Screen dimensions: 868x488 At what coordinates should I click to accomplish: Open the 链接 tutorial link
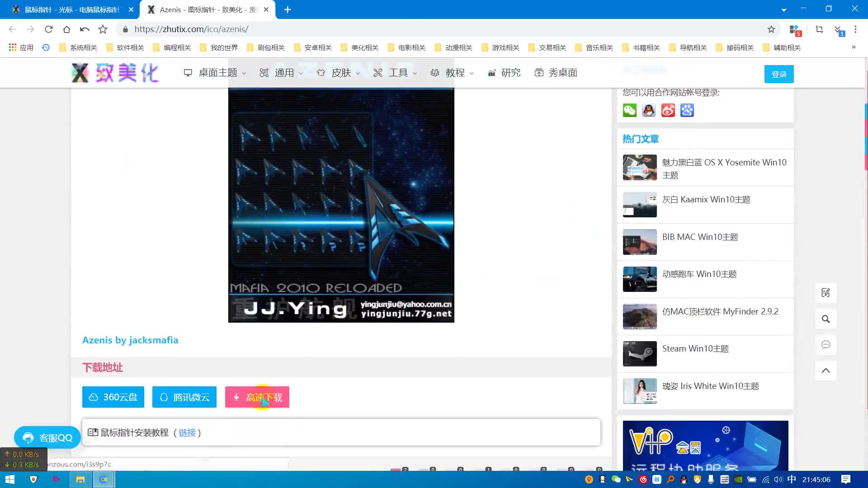tap(187, 433)
